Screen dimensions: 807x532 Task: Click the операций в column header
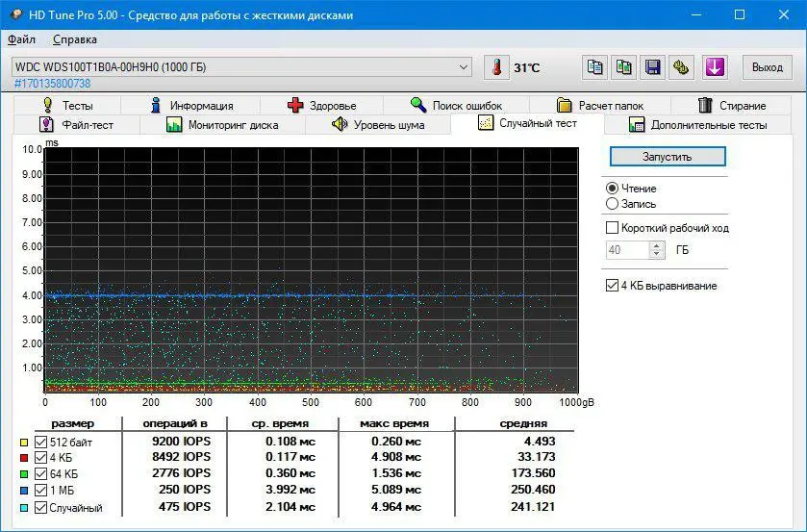click(x=175, y=424)
